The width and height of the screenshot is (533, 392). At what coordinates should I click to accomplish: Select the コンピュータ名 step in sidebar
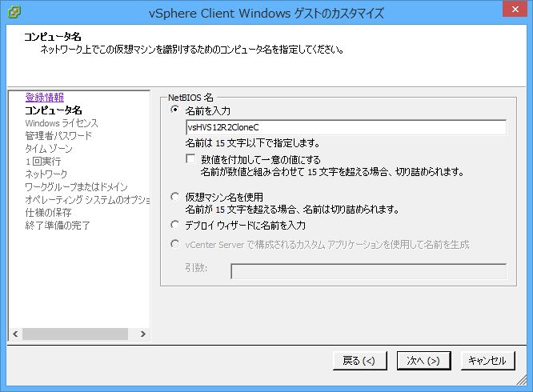[x=54, y=110]
